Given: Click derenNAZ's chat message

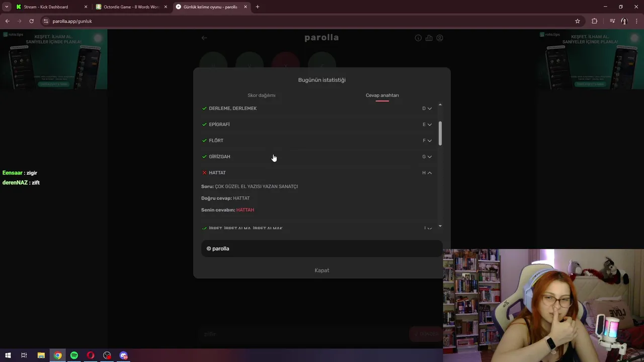Looking at the screenshot, I should [21, 183].
